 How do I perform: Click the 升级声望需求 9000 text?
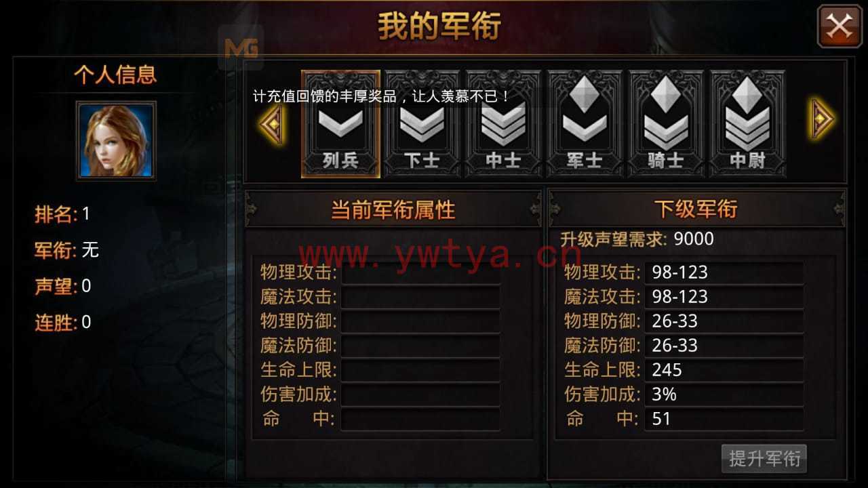[x=637, y=239]
